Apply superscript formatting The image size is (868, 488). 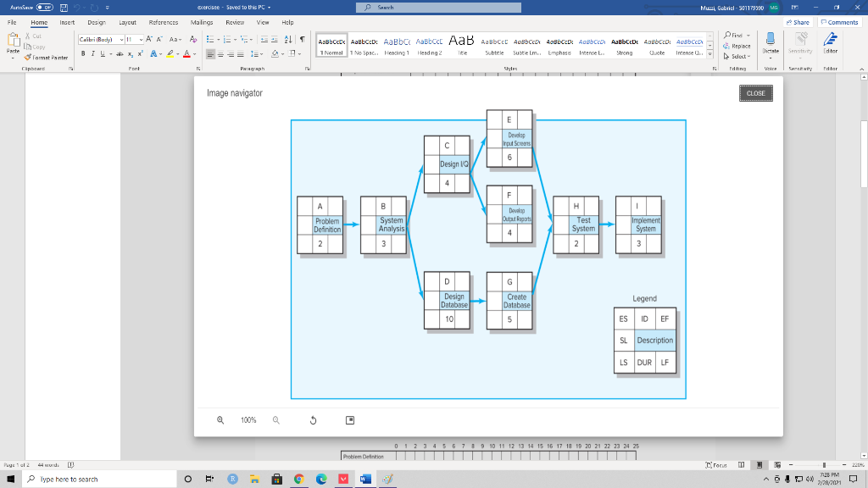[x=140, y=53]
